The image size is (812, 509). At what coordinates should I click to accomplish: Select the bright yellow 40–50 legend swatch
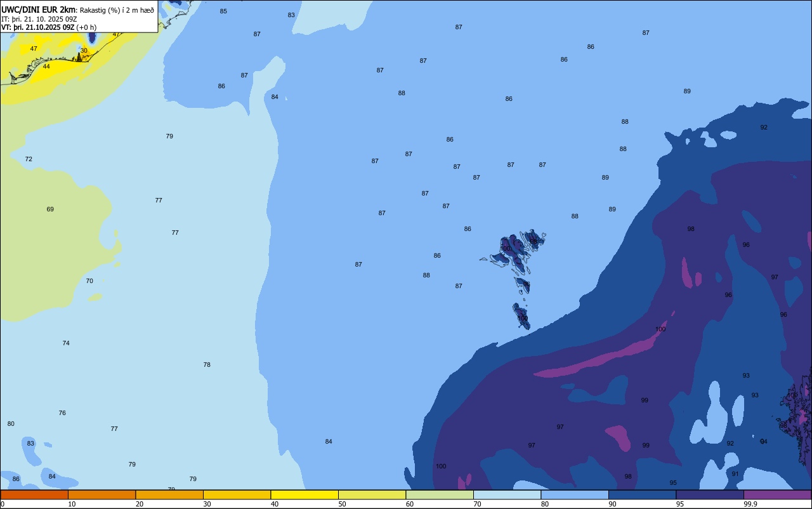click(x=304, y=494)
